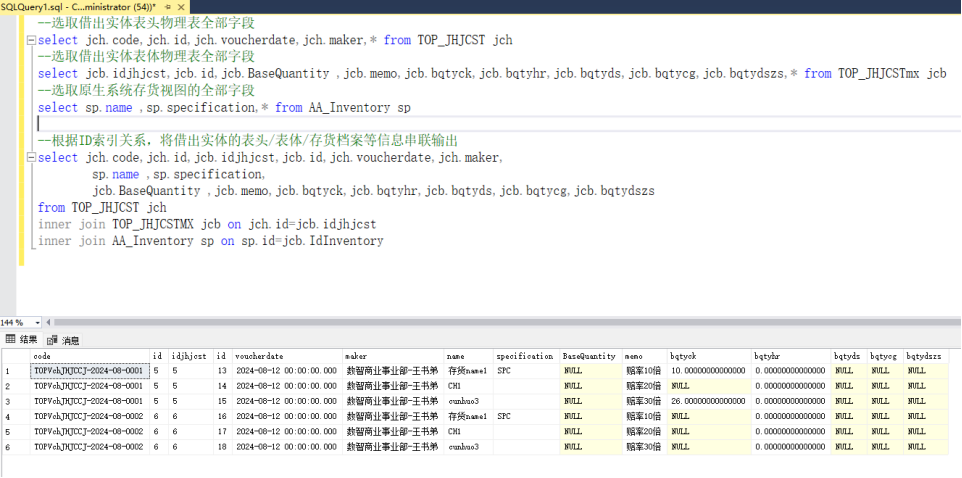
Task: Click specification cell SPC in row 4
Action: tap(527, 417)
